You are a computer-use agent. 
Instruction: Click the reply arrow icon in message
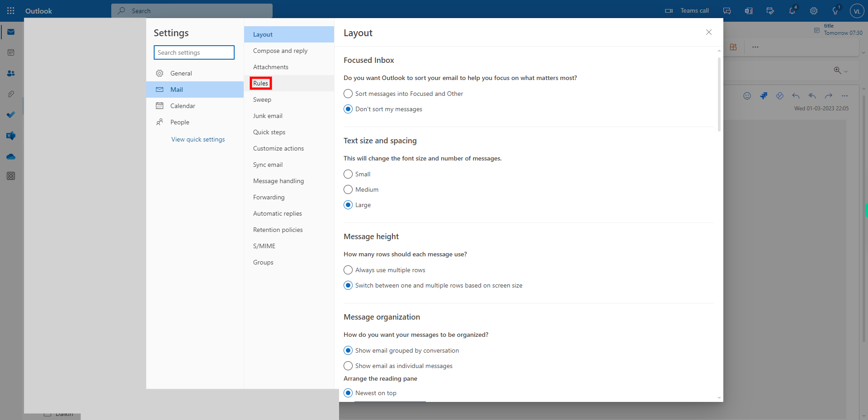click(x=796, y=96)
